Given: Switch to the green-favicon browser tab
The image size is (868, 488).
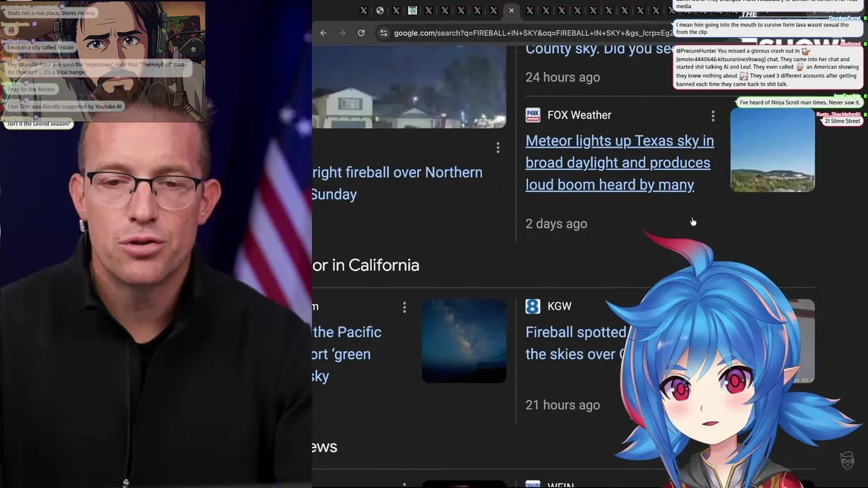Looking at the screenshot, I should [x=412, y=10].
